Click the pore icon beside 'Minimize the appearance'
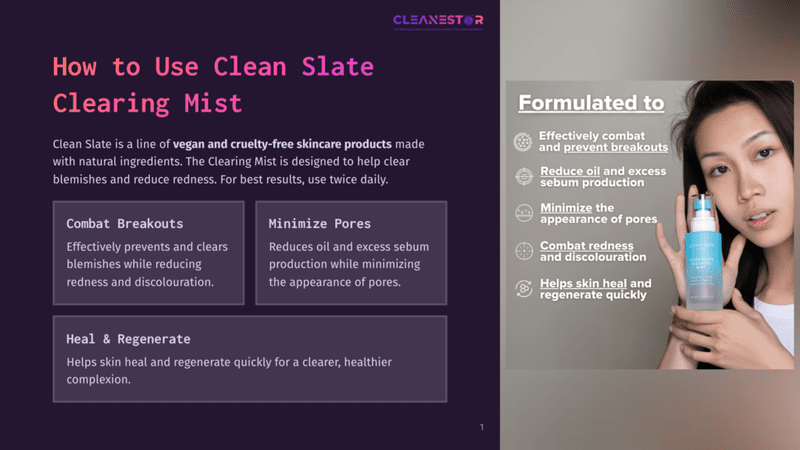Screen dimensions: 800x450 (523, 213)
